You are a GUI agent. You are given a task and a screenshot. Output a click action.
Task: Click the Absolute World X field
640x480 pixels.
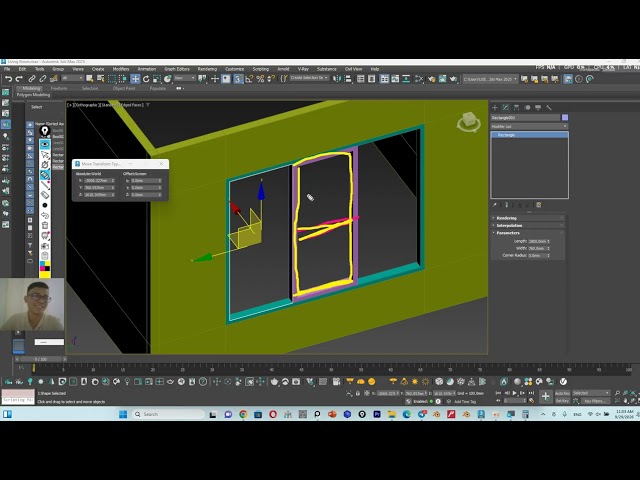click(97, 180)
